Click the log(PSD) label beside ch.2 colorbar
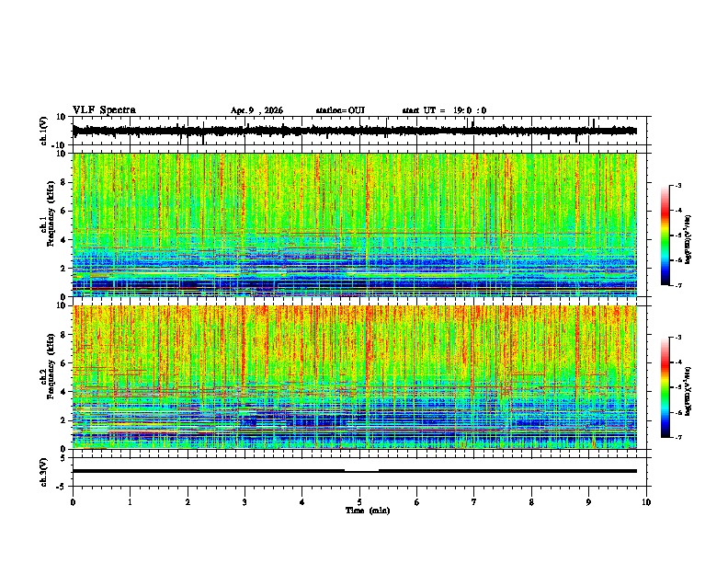Viewport: 728px width, 563px height. (x=688, y=390)
